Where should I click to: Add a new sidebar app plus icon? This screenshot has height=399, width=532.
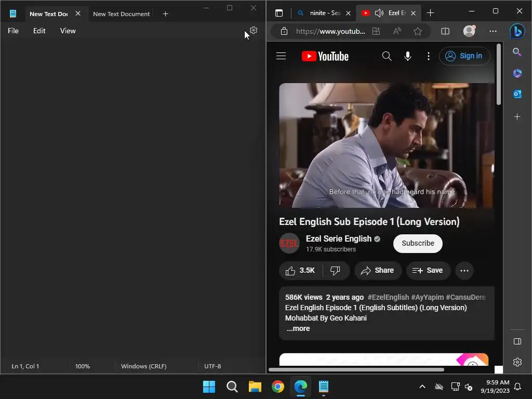click(x=517, y=117)
